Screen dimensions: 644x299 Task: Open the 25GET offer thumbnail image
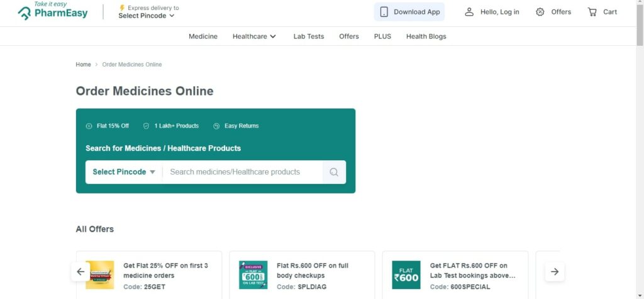click(x=100, y=275)
